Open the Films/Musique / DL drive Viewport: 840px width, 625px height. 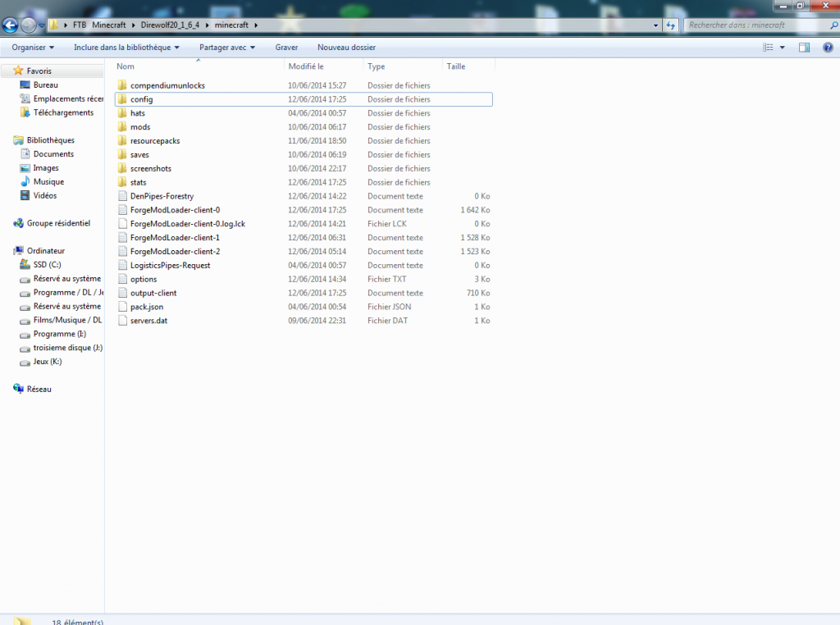pyautogui.click(x=67, y=320)
